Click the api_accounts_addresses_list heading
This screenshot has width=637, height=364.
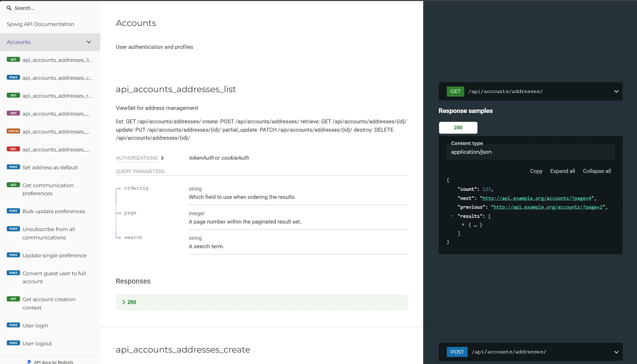point(176,89)
